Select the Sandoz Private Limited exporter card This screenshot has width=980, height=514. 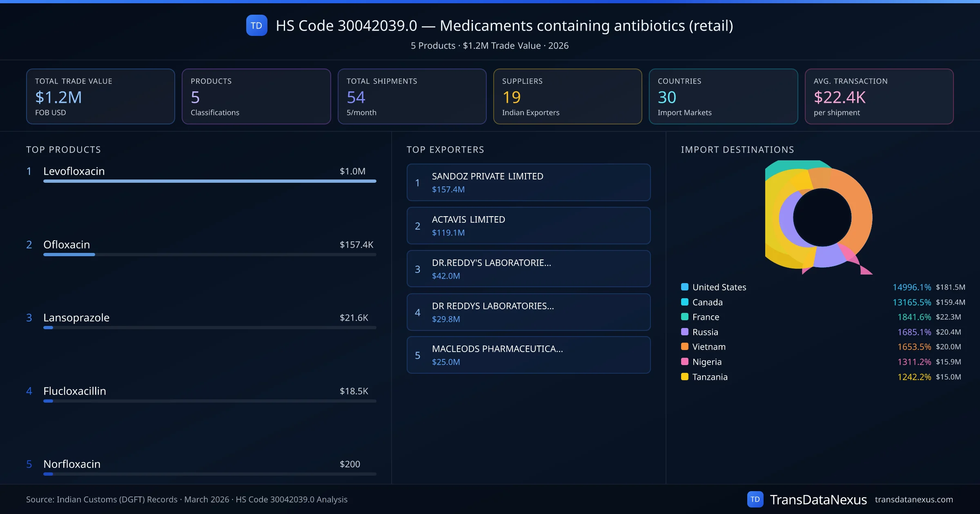(528, 182)
